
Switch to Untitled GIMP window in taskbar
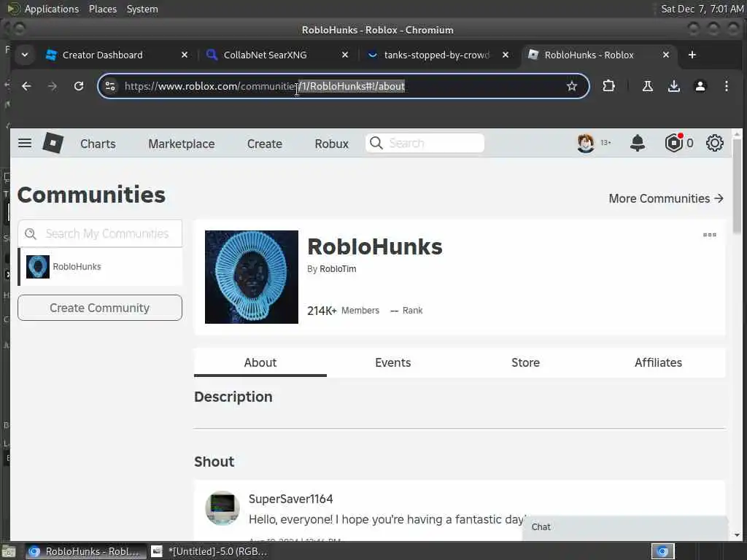coord(209,551)
